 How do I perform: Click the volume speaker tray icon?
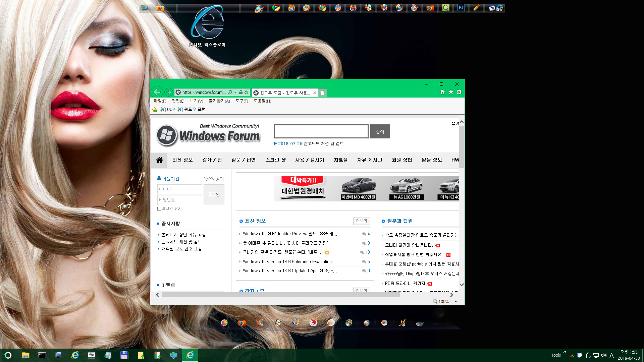pyautogui.click(x=604, y=355)
